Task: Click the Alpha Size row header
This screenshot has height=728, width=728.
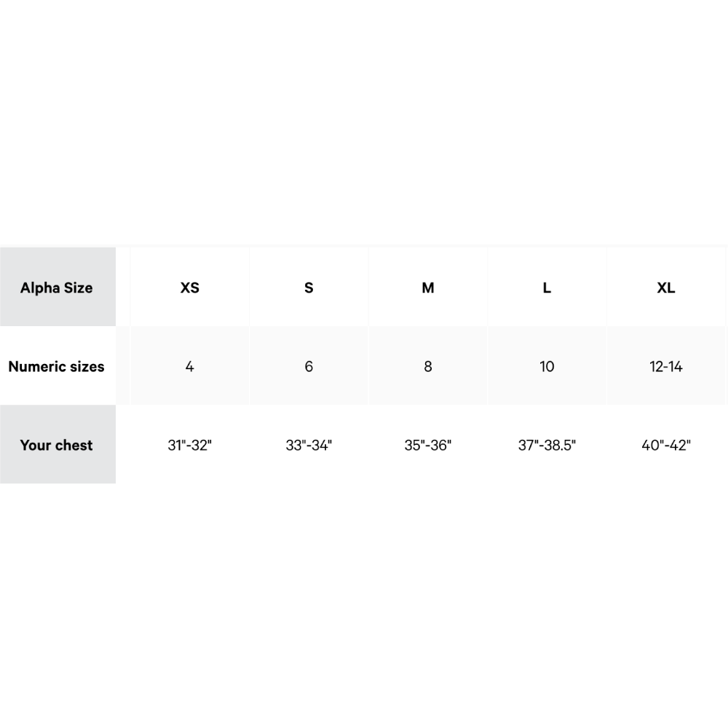Action: [x=58, y=287]
